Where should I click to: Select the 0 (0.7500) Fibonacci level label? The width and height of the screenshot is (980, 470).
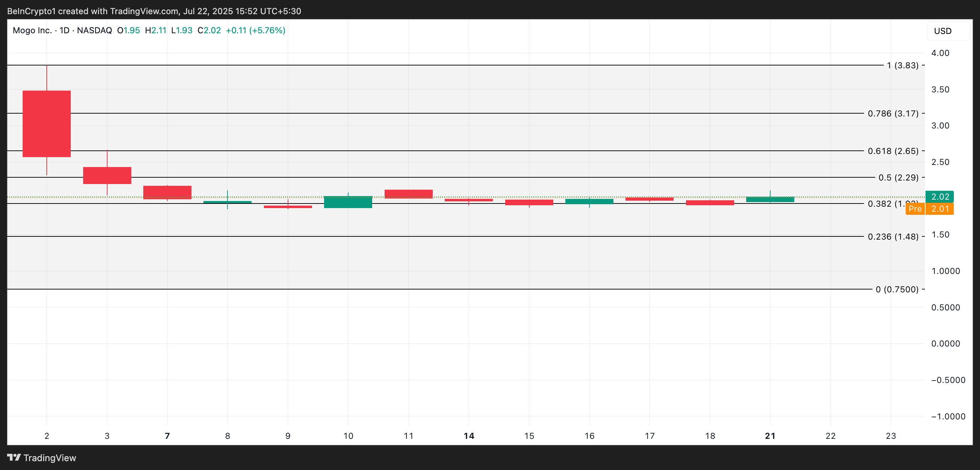tap(897, 289)
